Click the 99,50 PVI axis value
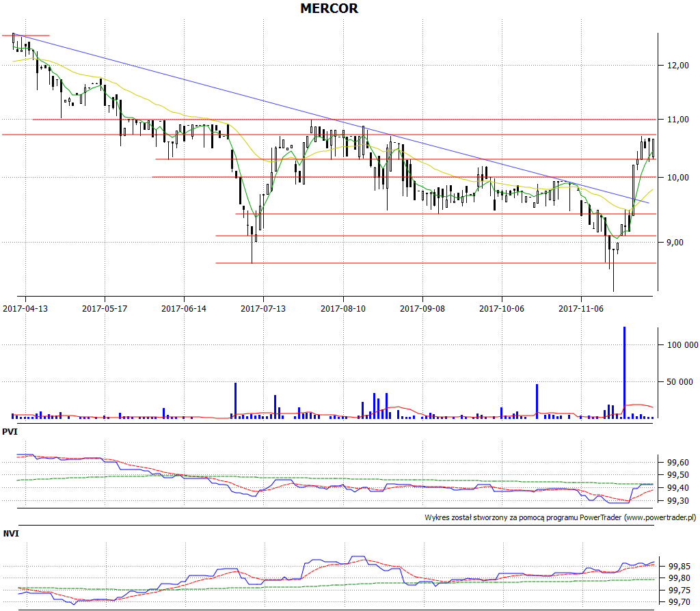Screen dimensions: 700x611 tap(677, 475)
